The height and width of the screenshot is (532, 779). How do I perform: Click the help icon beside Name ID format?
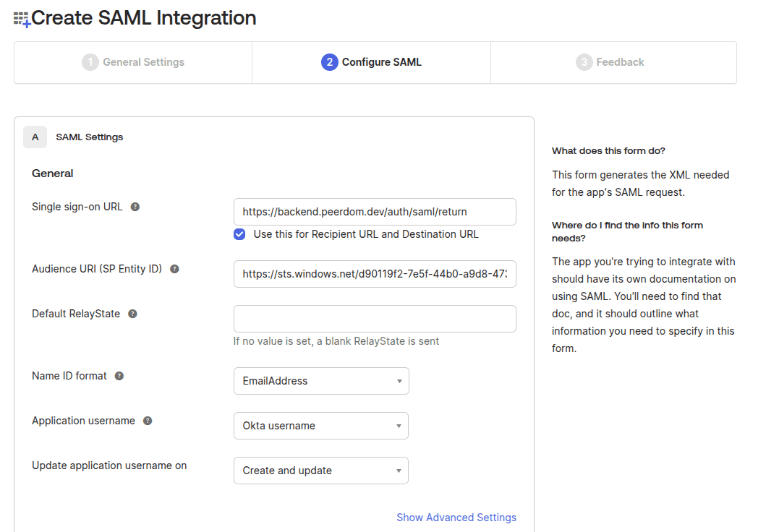click(119, 376)
